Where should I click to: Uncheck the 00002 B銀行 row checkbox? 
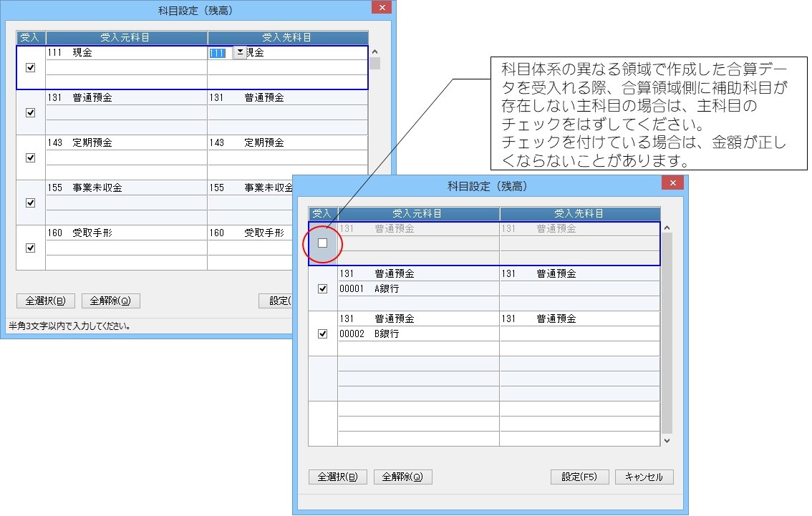pyautogui.click(x=323, y=334)
